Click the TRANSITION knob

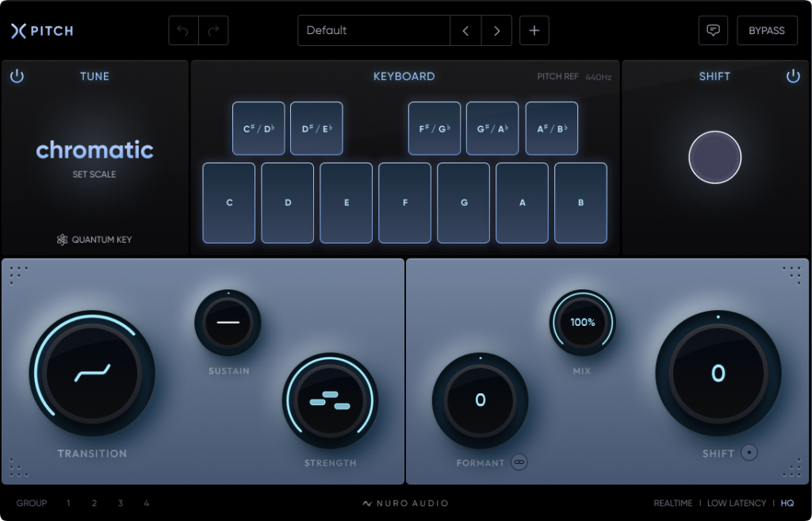(92, 374)
